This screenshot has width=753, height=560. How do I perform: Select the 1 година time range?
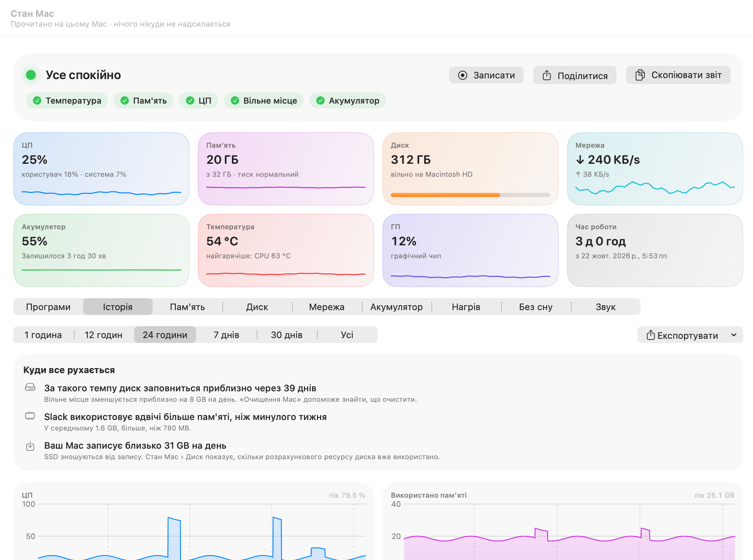[43, 335]
